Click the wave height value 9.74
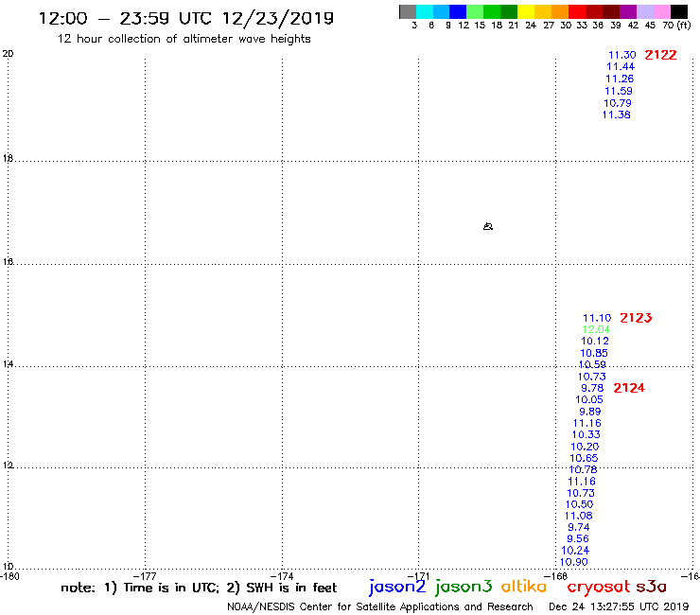The width and height of the screenshot is (700, 615). coord(579,527)
